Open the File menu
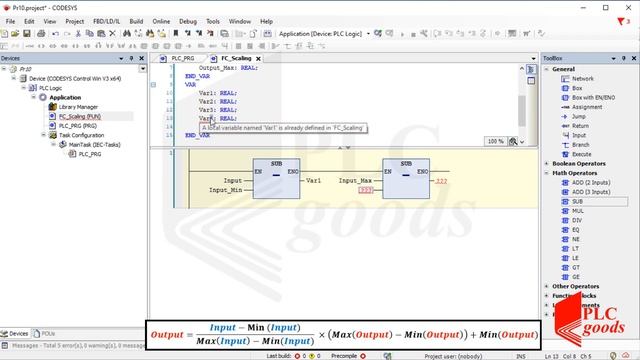The width and height of the screenshot is (640, 360). click(x=10, y=21)
